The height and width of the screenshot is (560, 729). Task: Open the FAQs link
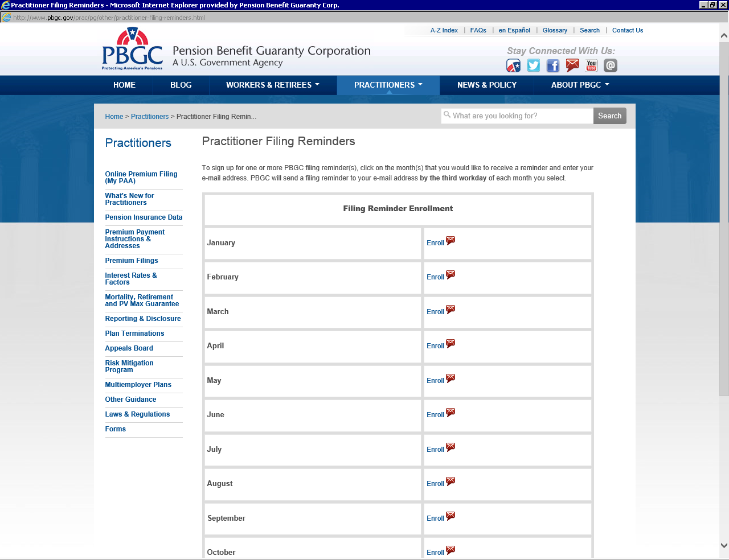(478, 31)
